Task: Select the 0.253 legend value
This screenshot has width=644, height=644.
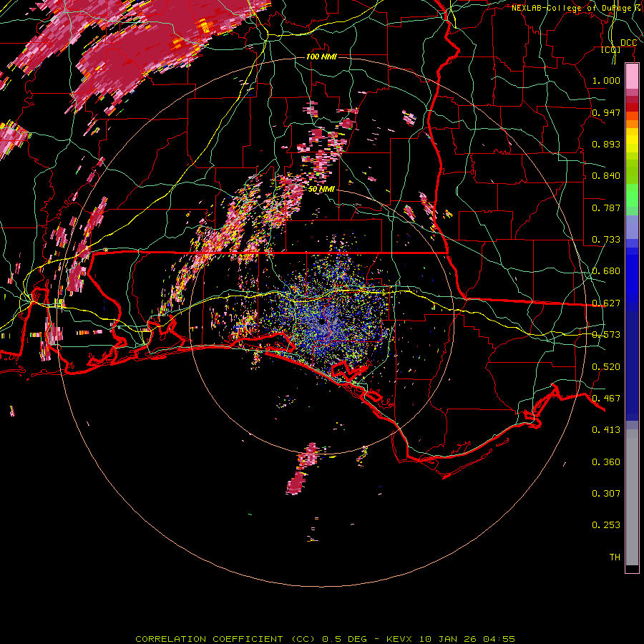Action: pos(606,525)
